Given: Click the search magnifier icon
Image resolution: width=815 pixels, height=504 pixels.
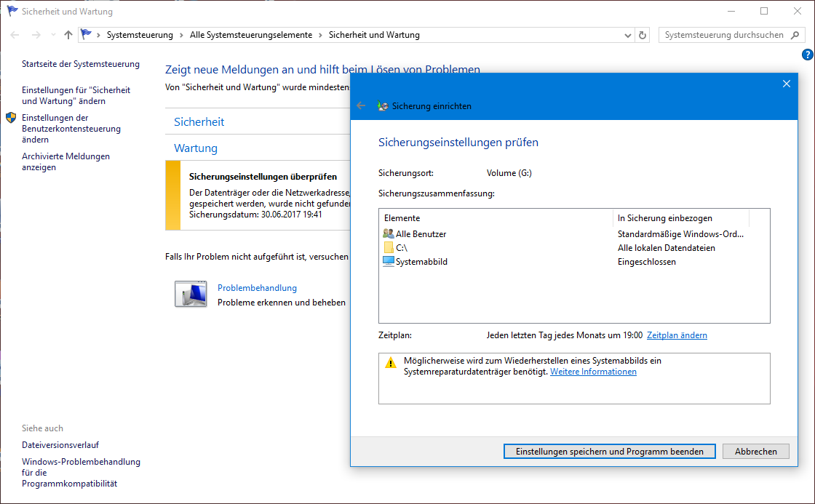Looking at the screenshot, I should click(x=795, y=35).
